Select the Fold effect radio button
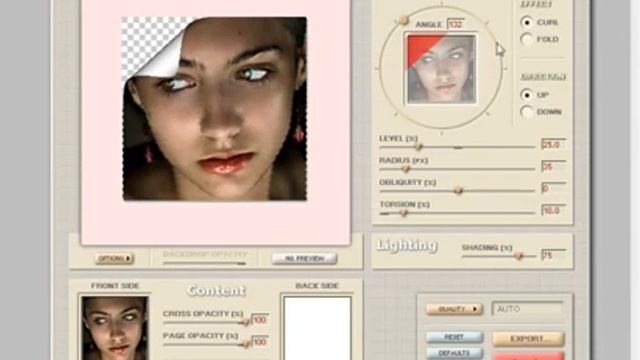The image size is (640, 360). [527, 39]
